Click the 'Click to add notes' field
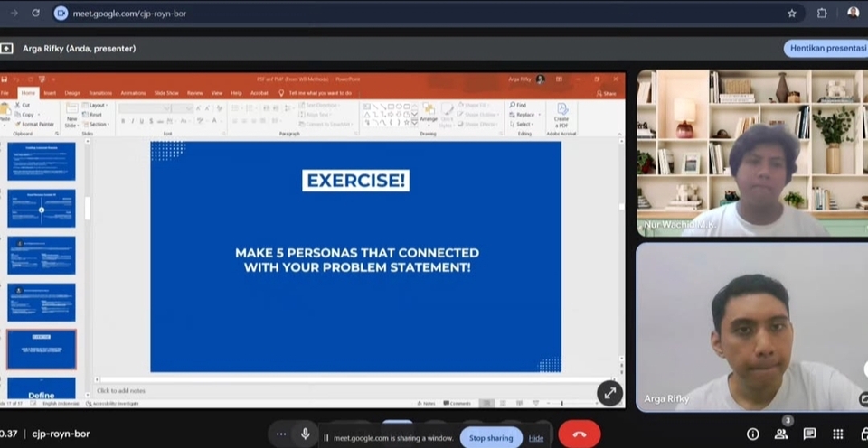This screenshot has height=448, width=868. click(x=121, y=390)
